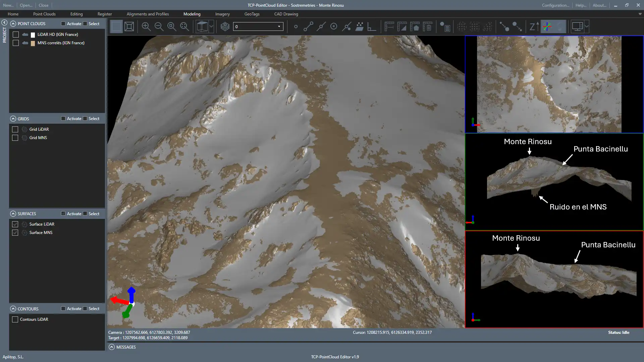This screenshot has width=644, height=362.
Task: Uncheck the Surface LiDAR checkbox
Action: [x=15, y=224]
